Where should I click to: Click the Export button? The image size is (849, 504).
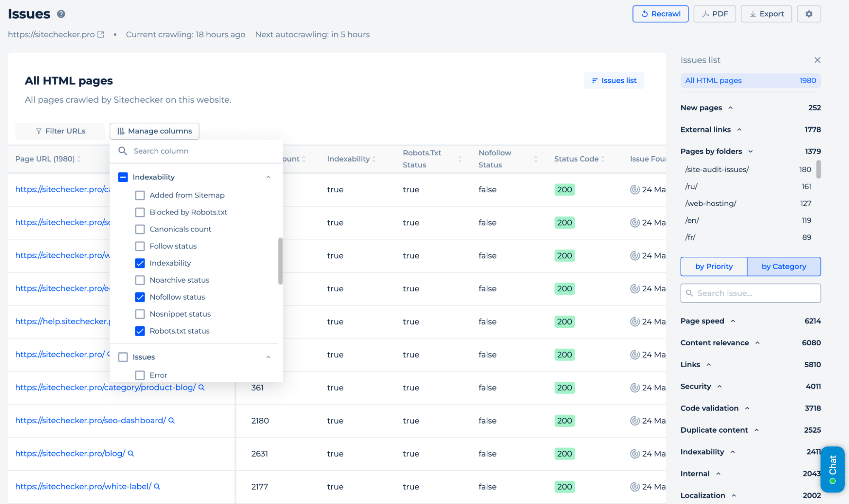[x=766, y=14]
